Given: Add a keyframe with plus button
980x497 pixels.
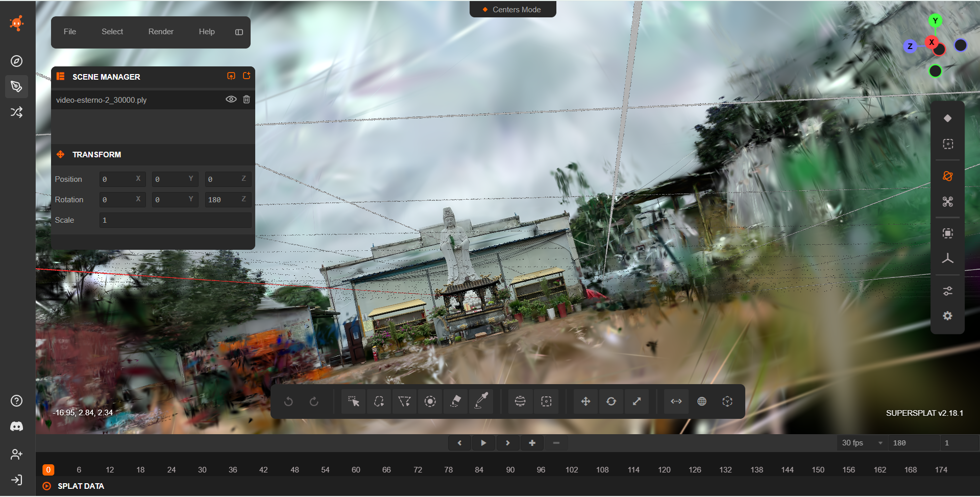Looking at the screenshot, I should click(x=532, y=443).
